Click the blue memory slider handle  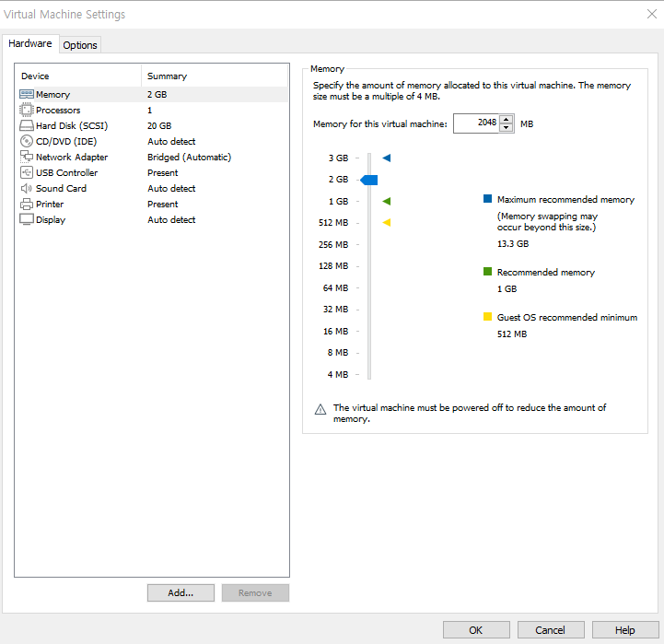(x=369, y=180)
